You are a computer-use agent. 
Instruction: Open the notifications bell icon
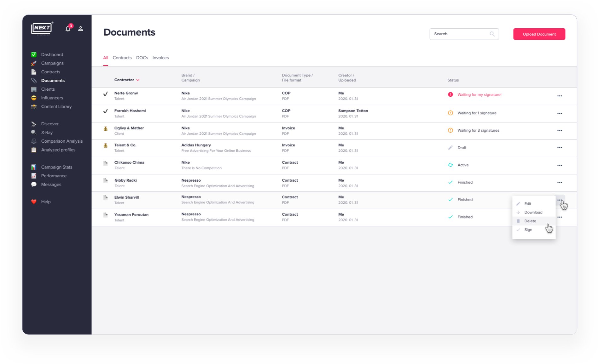pos(68,29)
